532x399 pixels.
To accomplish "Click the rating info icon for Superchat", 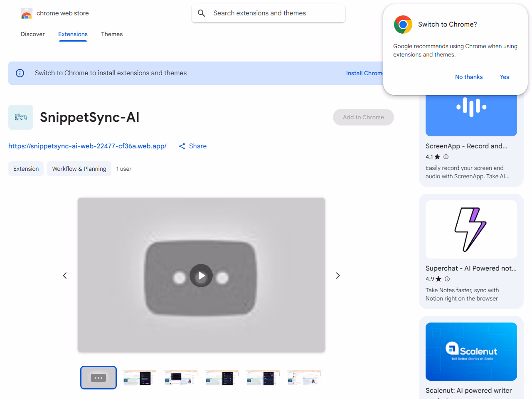I will coord(447,279).
